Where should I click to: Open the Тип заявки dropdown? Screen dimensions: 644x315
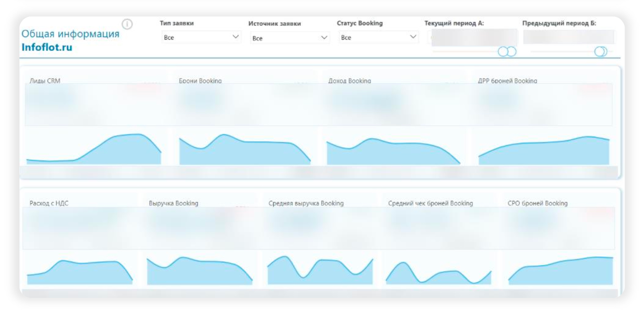point(201,37)
